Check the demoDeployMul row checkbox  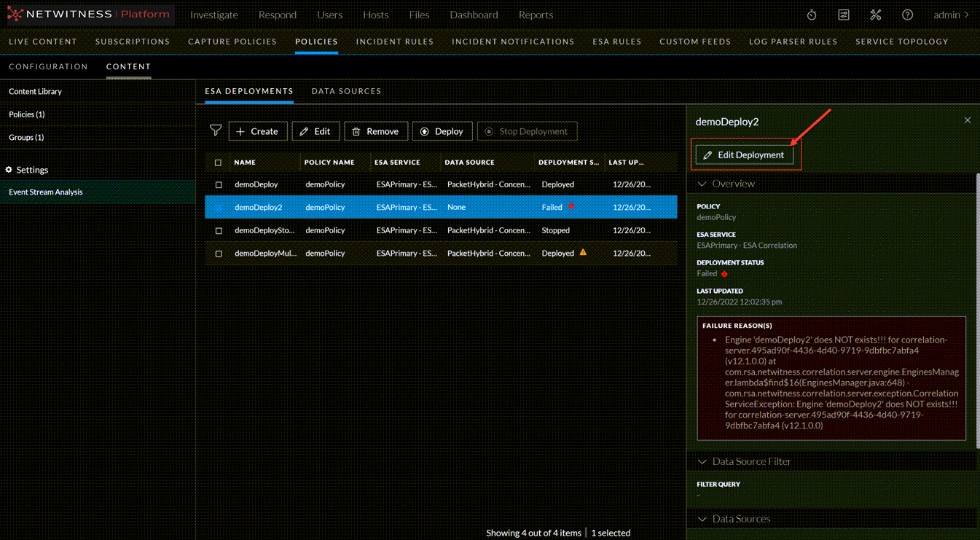click(219, 254)
